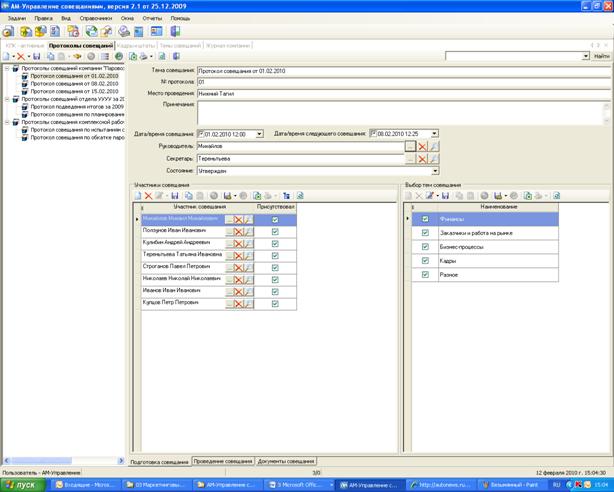Click the red delete icon in the protocol list toolbar
This screenshot has width=614, height=492.
(x=20, y=57)
